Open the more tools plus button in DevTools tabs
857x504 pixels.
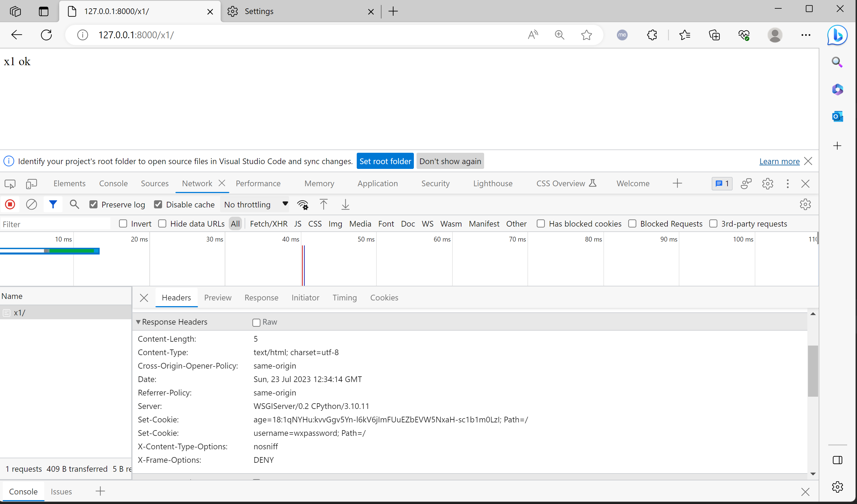click(x=677, y=184)
